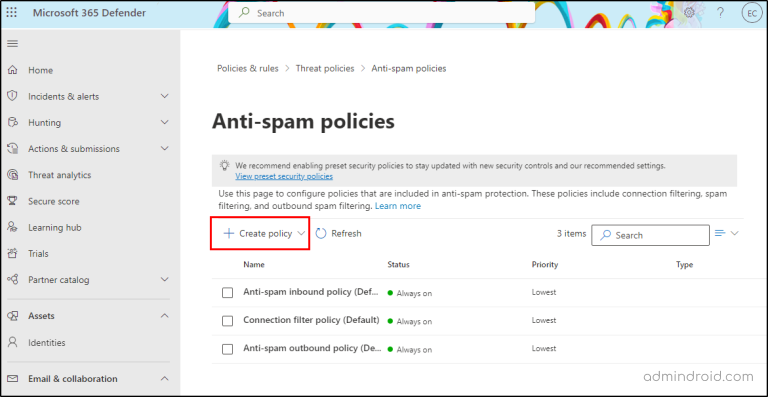Open the app launcher waffle icon
768x397 pixels.
pyautogui.click(x=11, y=13)
